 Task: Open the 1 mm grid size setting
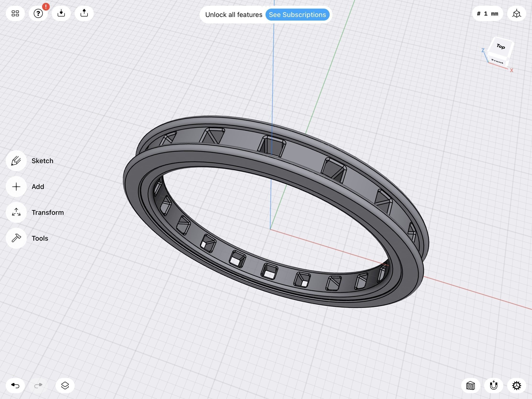488,14
